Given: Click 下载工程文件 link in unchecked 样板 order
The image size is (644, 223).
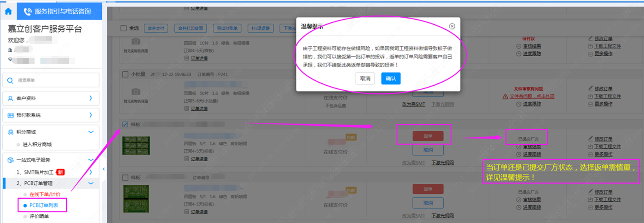Looking at the screenshot, I should (x=607, y=199).
